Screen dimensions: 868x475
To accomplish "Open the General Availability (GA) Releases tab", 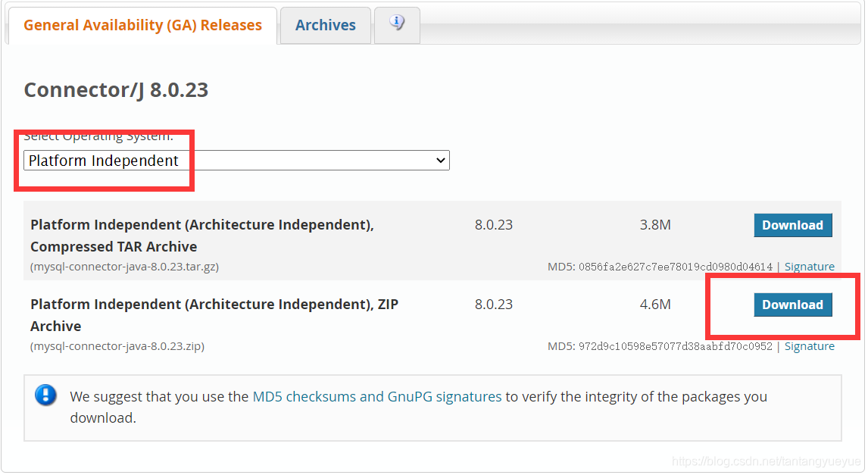I will tap(142, 26).
